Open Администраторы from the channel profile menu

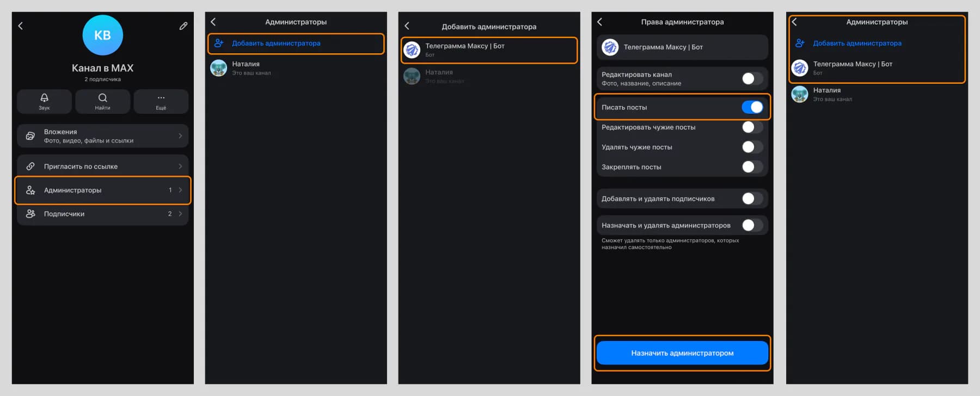click(x=102, y=190)
